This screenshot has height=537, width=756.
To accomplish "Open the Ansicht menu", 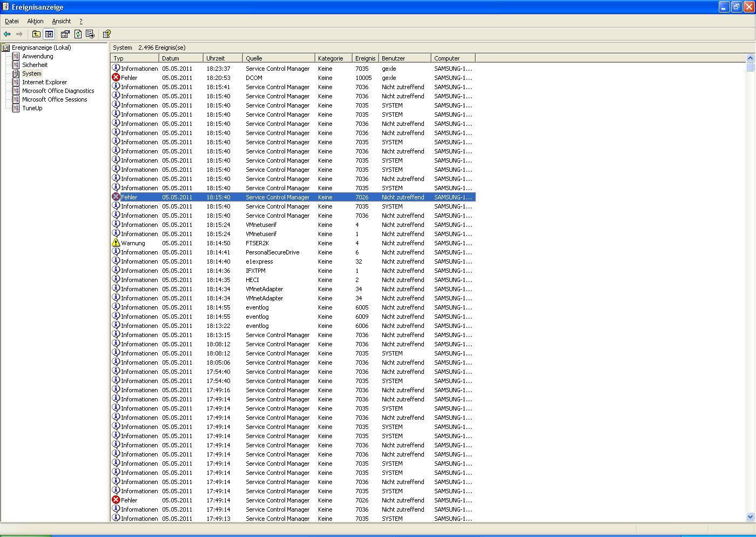I will [x=61, y=21].
